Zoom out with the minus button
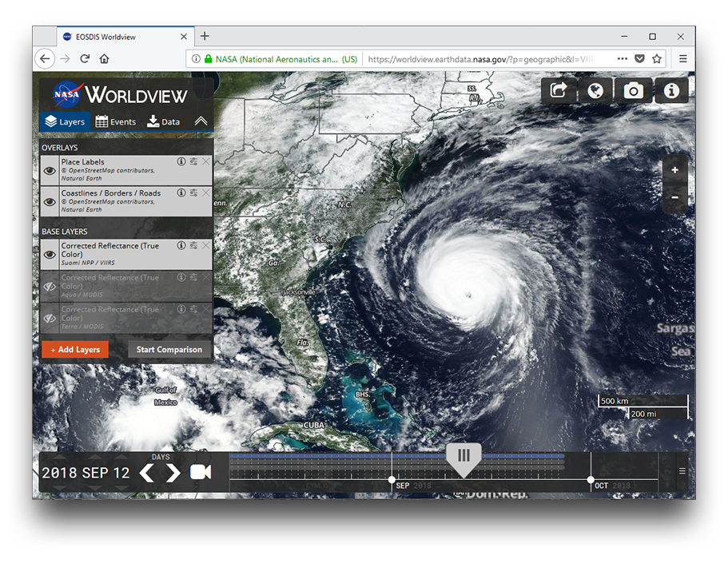This screenshot has height=563, width=728. (674, 197)
